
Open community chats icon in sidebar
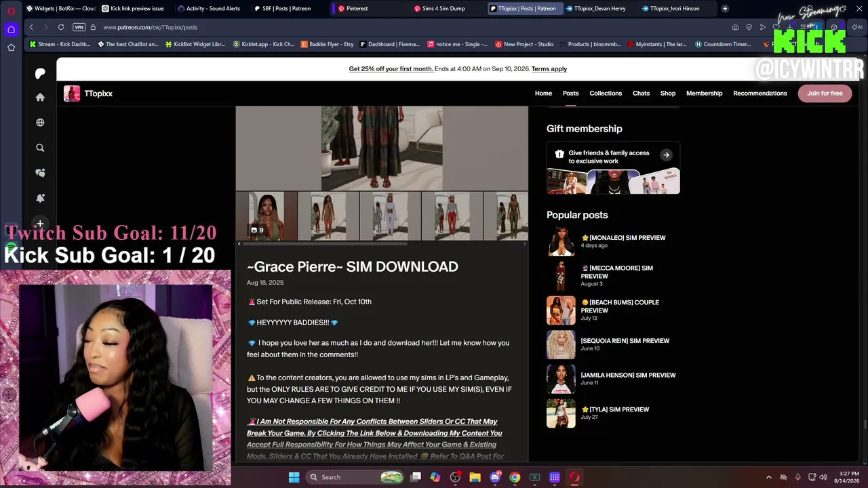pyautogui.click(x=40, y=173)
